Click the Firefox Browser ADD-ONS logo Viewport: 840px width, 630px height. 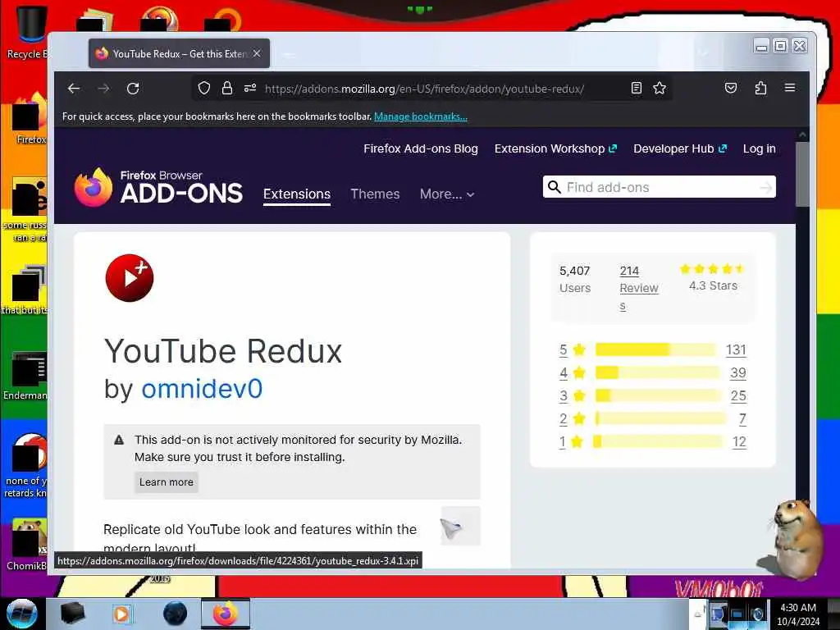click(x=158, y=188)
